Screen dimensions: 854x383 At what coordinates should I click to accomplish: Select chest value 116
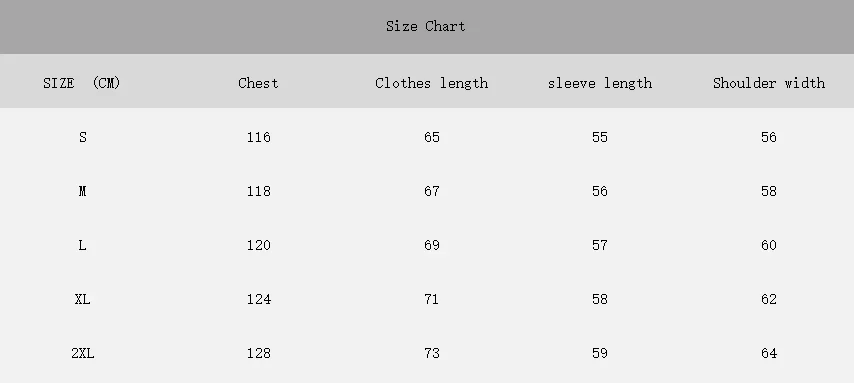pyautogui.click(x=258, y=137)
